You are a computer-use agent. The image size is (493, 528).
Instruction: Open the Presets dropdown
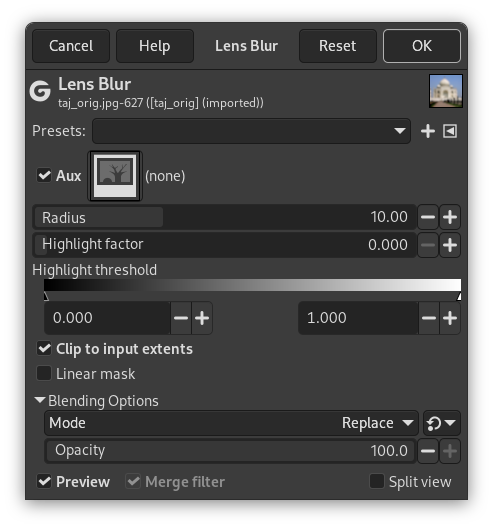[x=251, y=131]
